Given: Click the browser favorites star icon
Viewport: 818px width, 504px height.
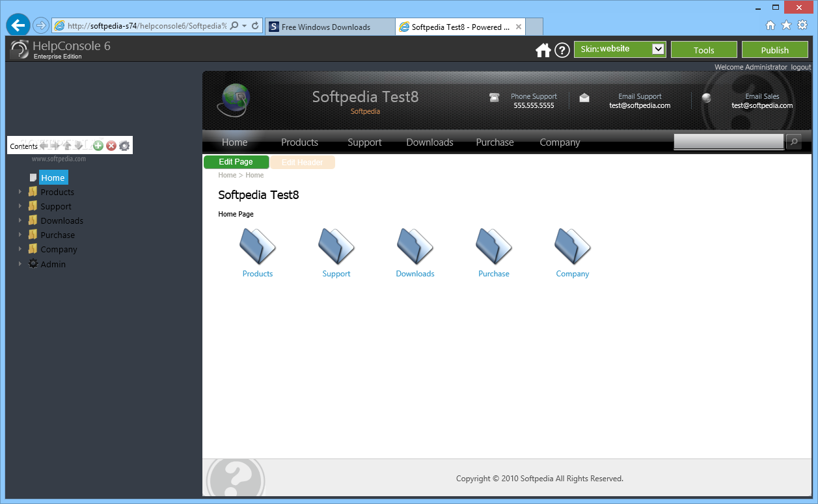Looking at the screenshot, I should (x=786, y=25).
